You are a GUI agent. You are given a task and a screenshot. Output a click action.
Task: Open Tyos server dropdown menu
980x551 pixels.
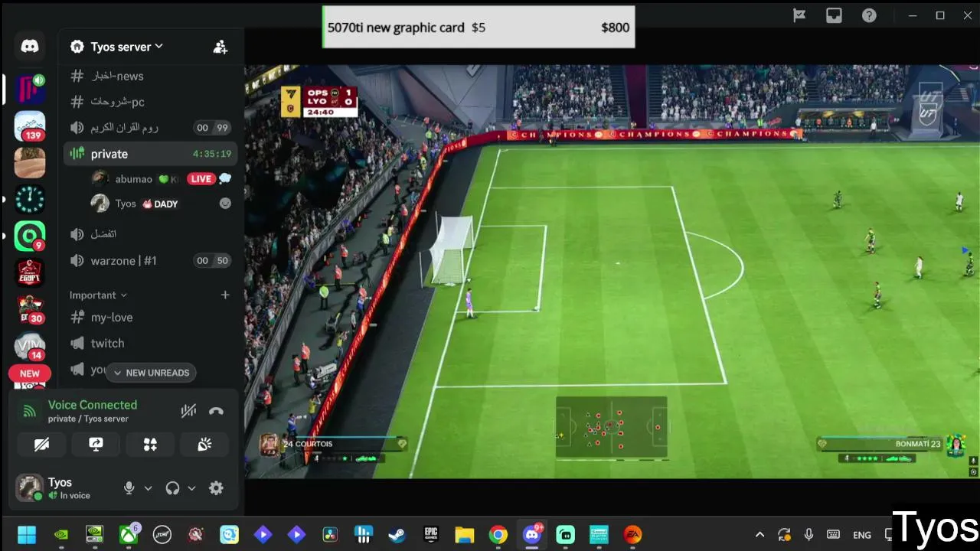126,47
